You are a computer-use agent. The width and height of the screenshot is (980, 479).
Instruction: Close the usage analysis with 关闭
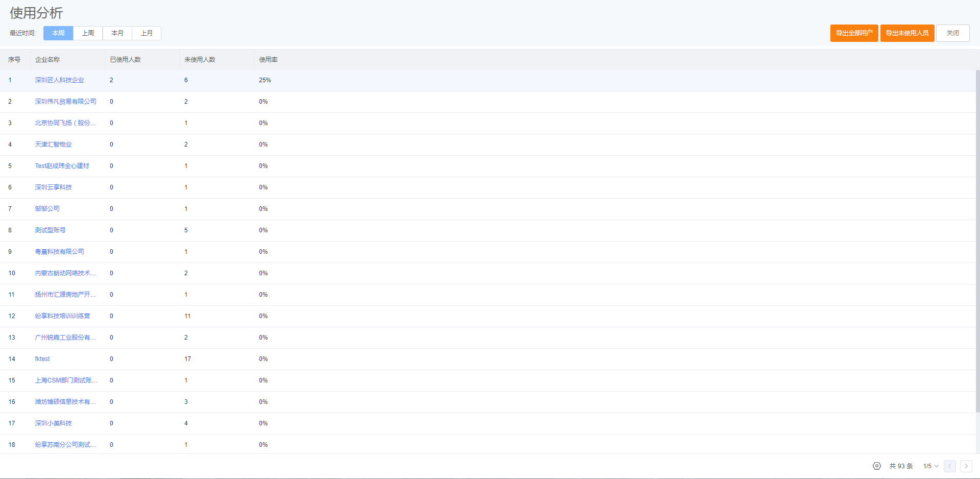click(952, 33)
